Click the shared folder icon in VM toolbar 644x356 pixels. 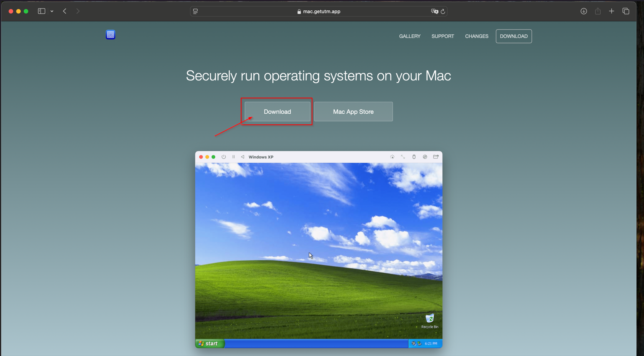coord(436,157)
